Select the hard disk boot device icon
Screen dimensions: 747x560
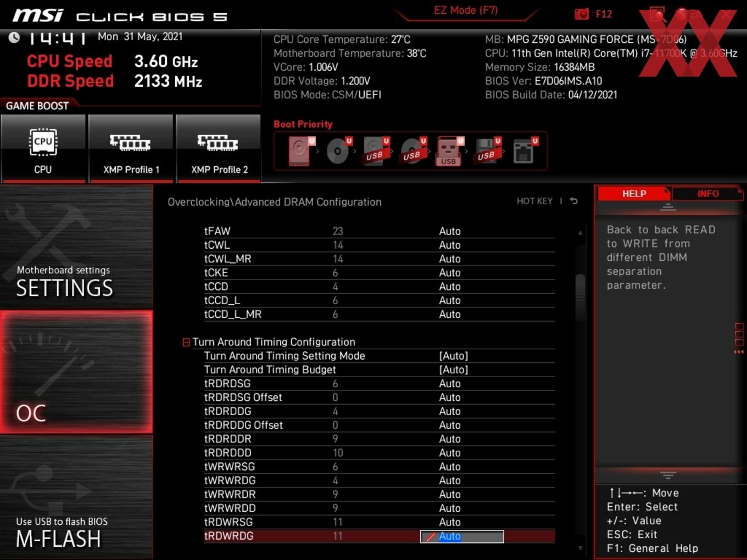(x=300, y=151)
